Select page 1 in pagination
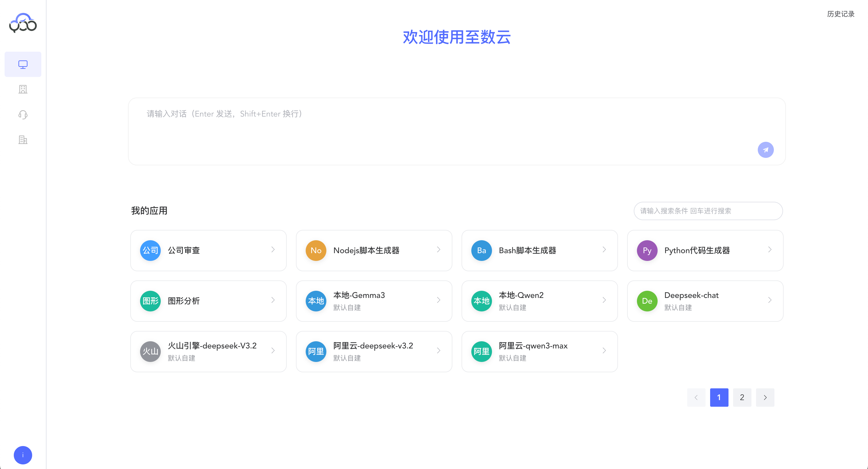Screen dimensions: 868x469 719,397
